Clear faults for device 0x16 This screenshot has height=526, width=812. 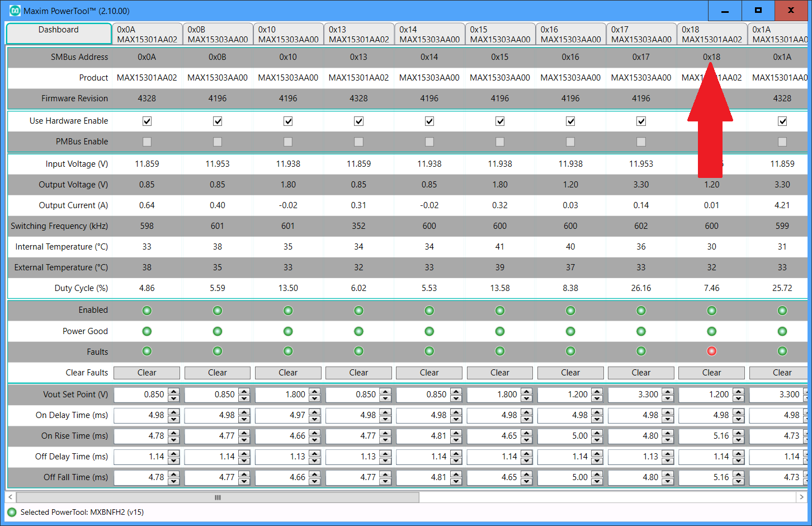click(x=570, y=373)
